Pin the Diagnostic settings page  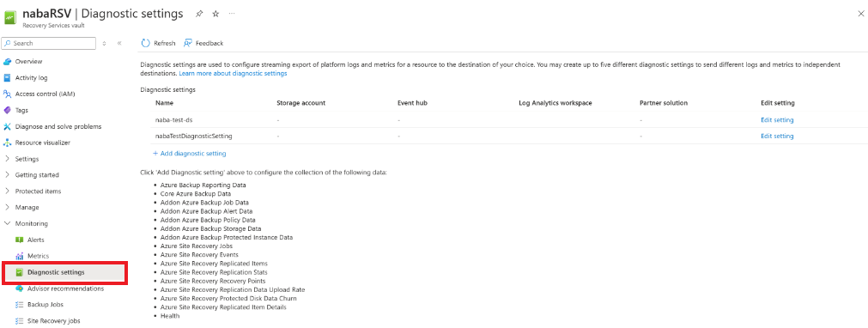[198, 14]
